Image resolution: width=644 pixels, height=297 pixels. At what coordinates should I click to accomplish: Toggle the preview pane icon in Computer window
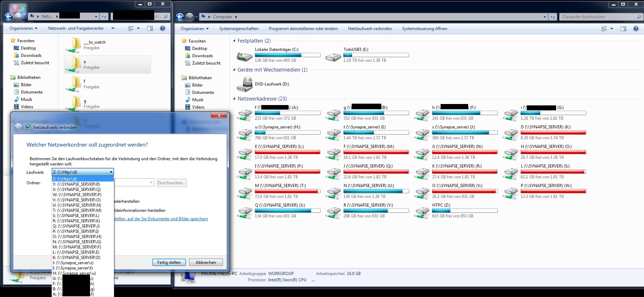623,29
